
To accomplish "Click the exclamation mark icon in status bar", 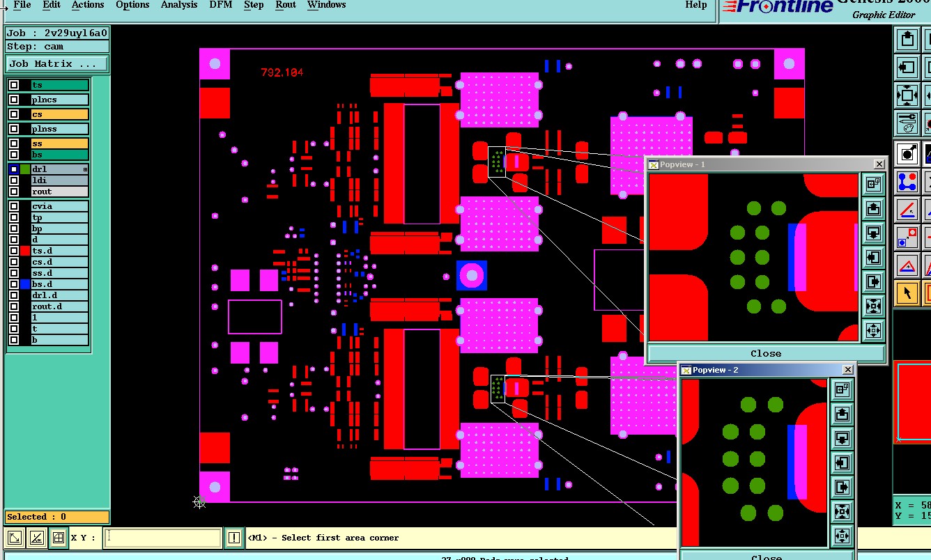I will [x=234, y=538].
